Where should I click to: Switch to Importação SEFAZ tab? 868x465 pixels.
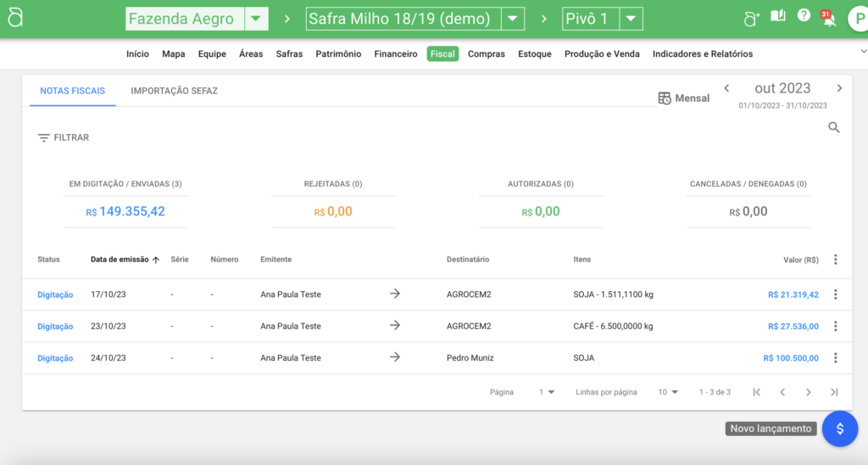[174, 91]
